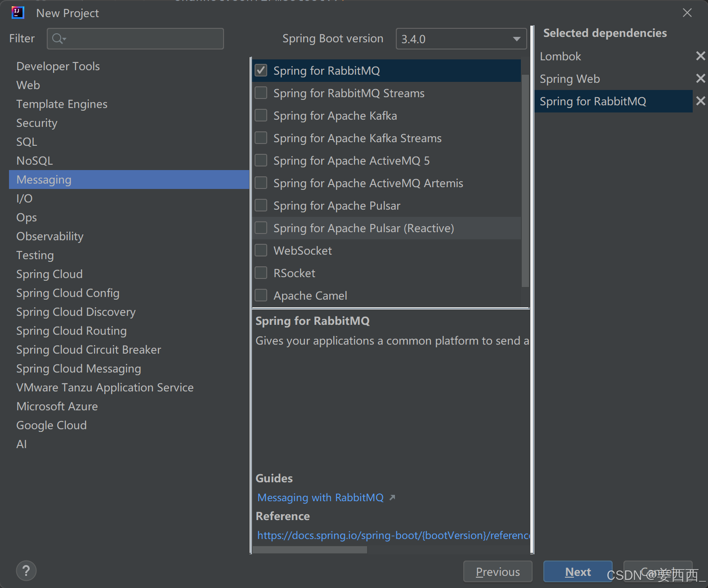Select the AI category
The width and height of the screenshot is (708, 588).
tap(129, 444)
